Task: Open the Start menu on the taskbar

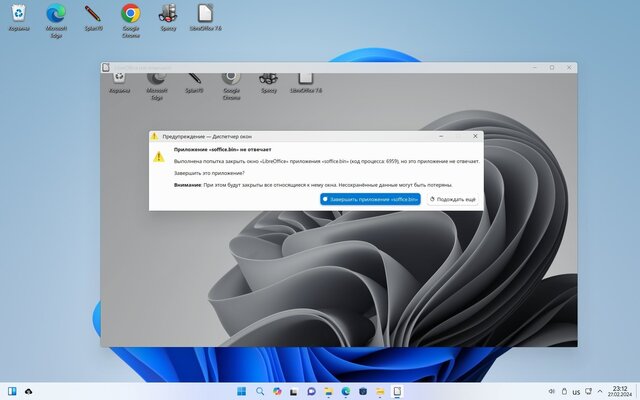Action: coord(240,390)
